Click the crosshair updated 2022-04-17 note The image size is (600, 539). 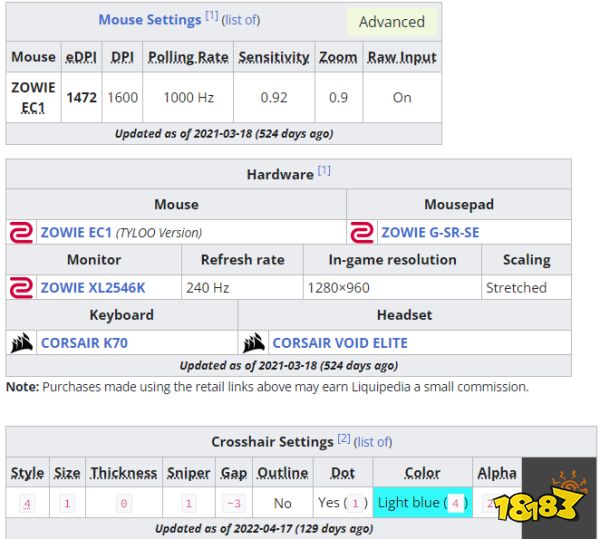tap(264, 528)
